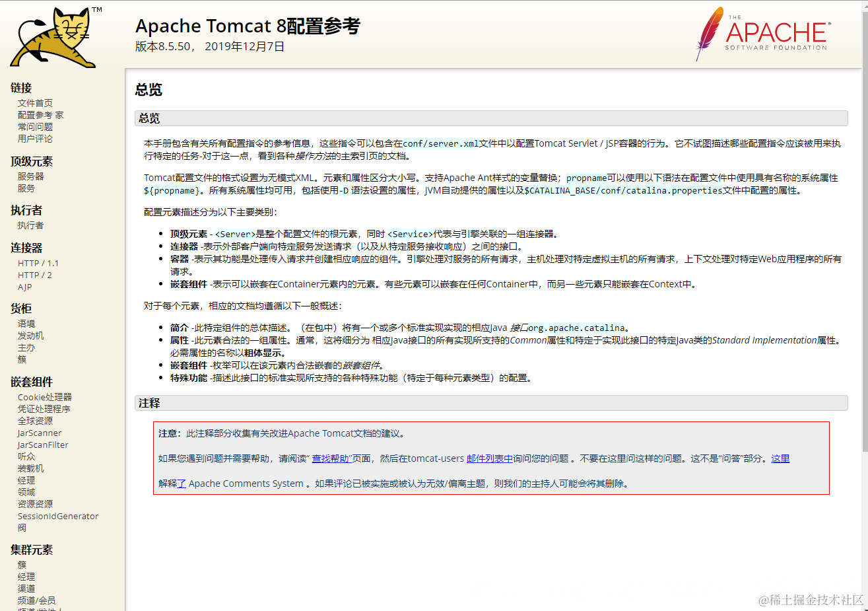Click the 货柜 sidebar heading

[21, 308]
